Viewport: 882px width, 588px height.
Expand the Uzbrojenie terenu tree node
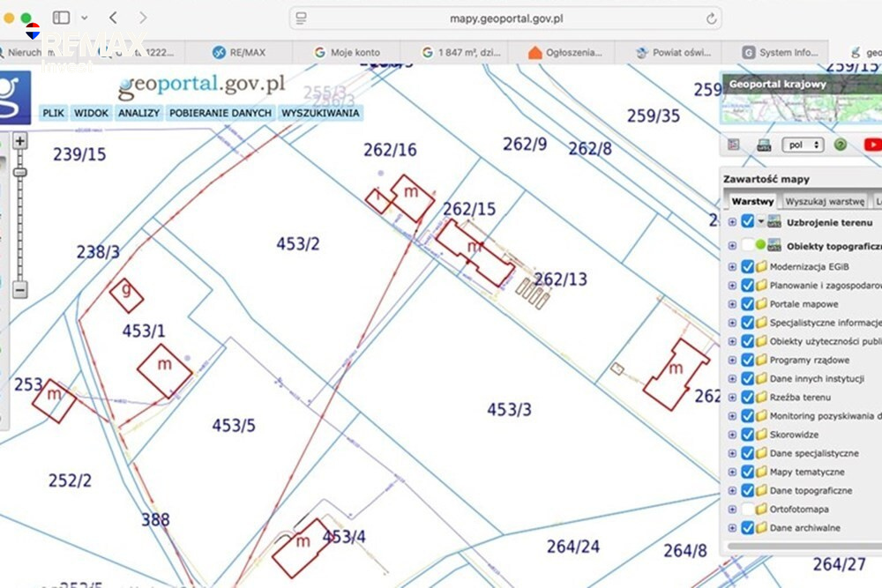[732, 222]
